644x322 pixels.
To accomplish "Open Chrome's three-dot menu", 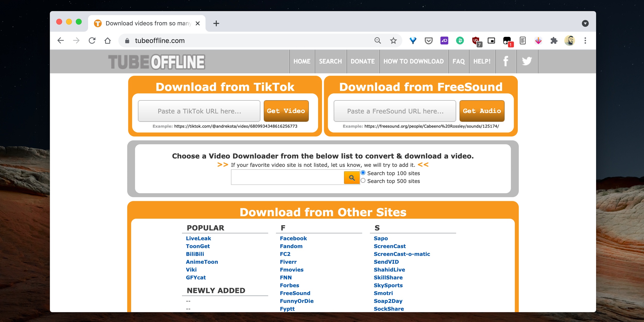I will pos(585,40).
